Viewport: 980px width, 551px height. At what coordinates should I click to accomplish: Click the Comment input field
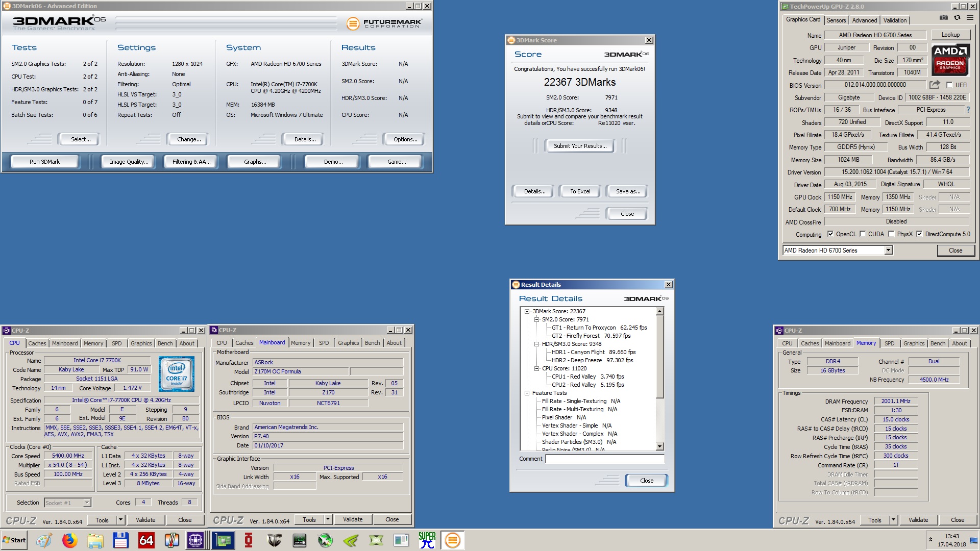pos(605,459)
